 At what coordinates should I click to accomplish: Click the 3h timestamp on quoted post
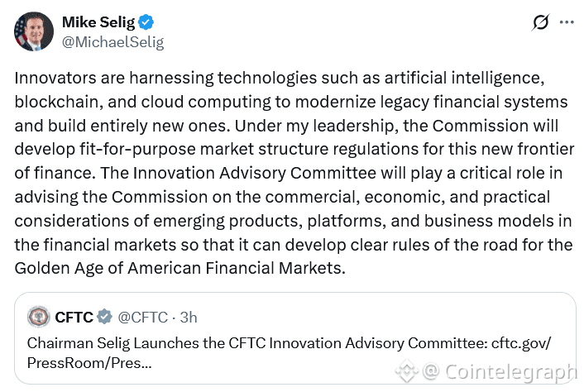coord(188,317)
